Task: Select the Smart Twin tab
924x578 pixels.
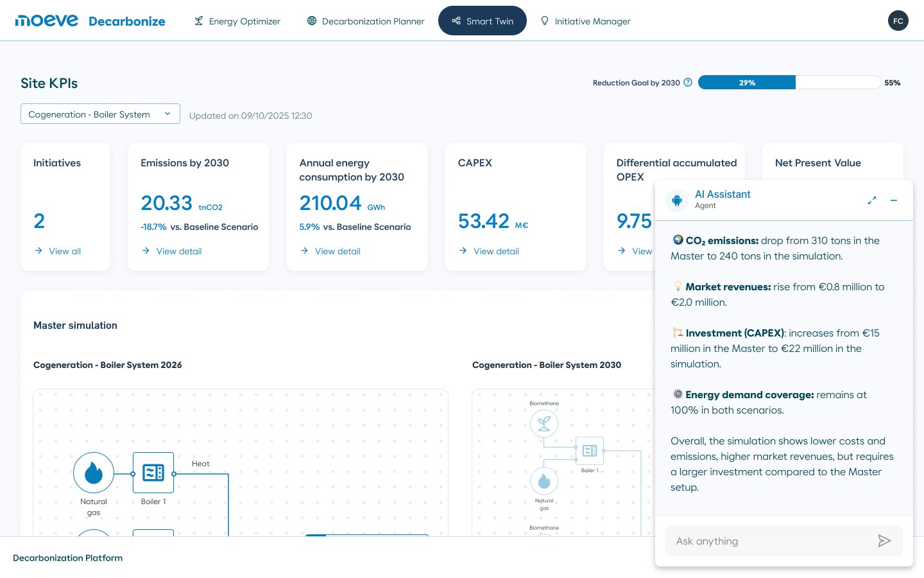Action: click(483, 21)
